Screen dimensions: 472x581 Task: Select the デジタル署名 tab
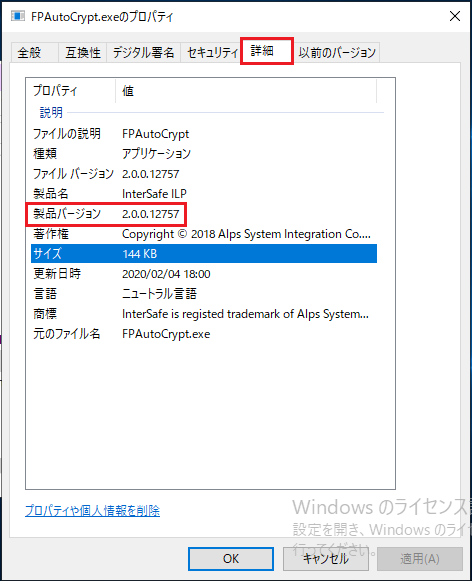143,52
